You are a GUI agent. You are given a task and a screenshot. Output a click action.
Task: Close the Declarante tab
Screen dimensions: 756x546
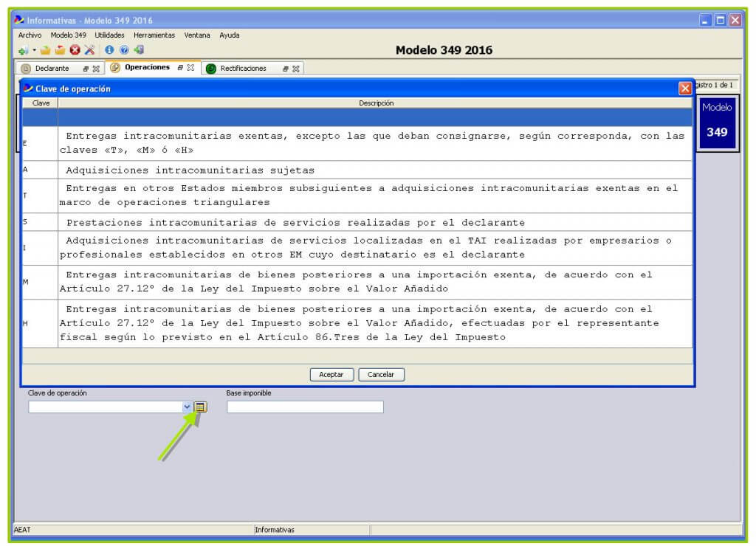tap(96, 69)
